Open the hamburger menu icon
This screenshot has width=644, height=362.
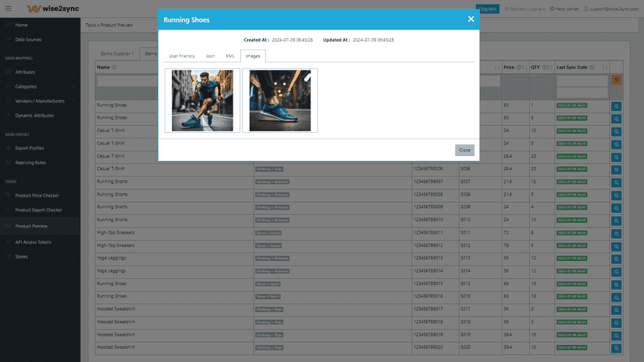coord(9,9)
